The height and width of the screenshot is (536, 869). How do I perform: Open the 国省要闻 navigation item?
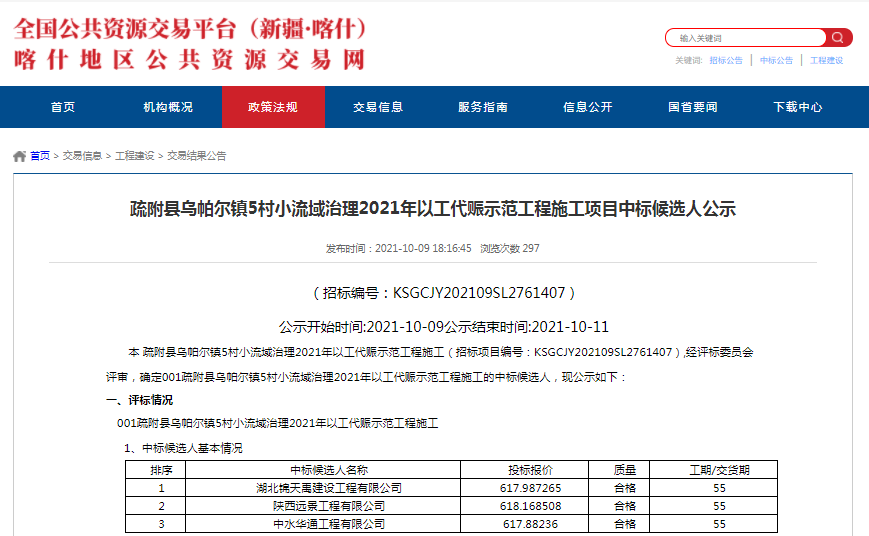point(693,107)
